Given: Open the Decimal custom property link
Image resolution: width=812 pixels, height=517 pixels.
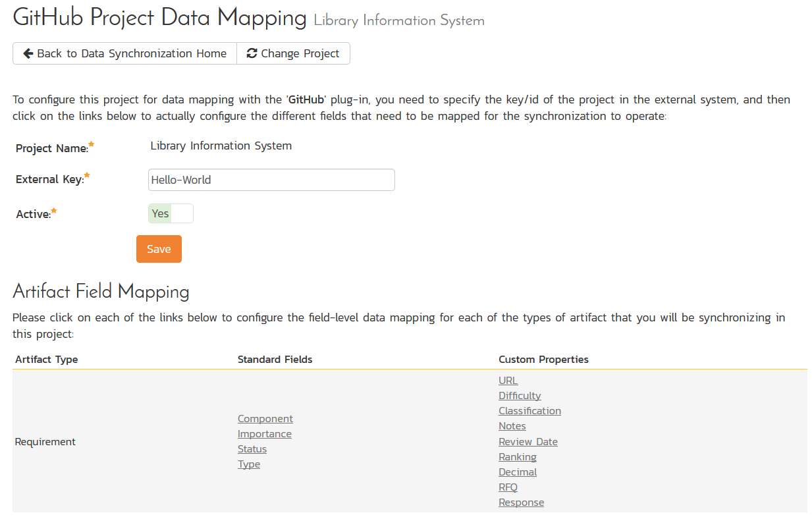Looking at the screenshot, I should [518, 472].
